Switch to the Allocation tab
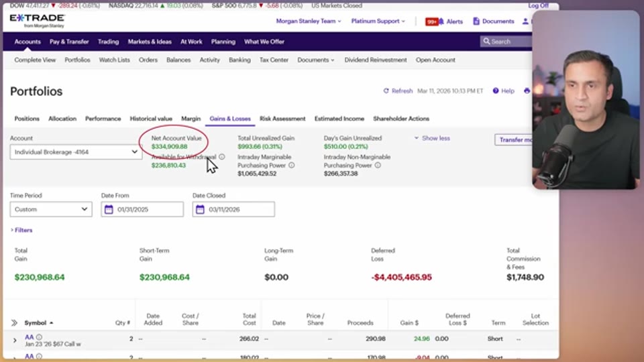644x362 pixels. (x=62, y=119)
